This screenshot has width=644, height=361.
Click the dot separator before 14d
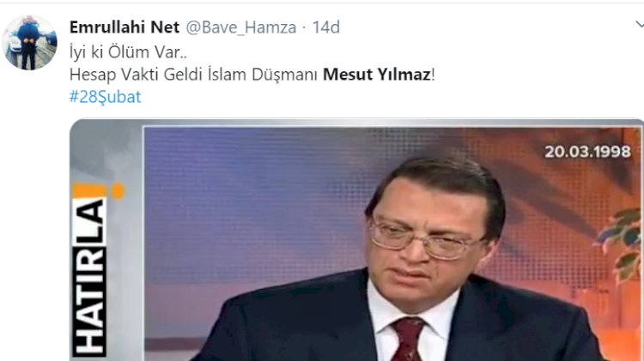304,28
